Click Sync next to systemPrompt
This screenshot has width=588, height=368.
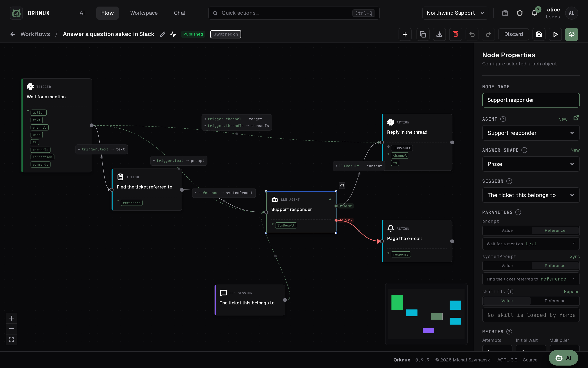point(574,257)
